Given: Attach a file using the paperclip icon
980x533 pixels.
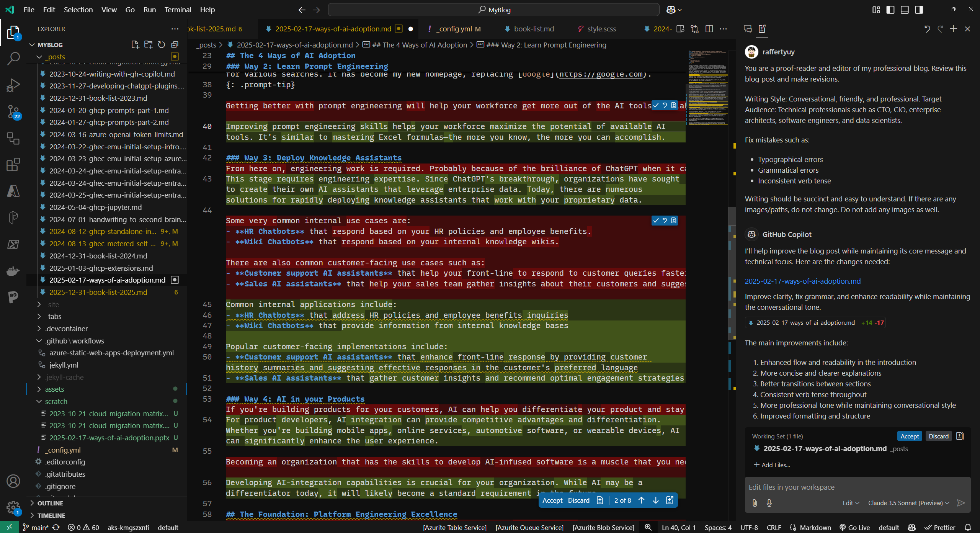Looking at the screenshot, I should (x=755, y=503).
